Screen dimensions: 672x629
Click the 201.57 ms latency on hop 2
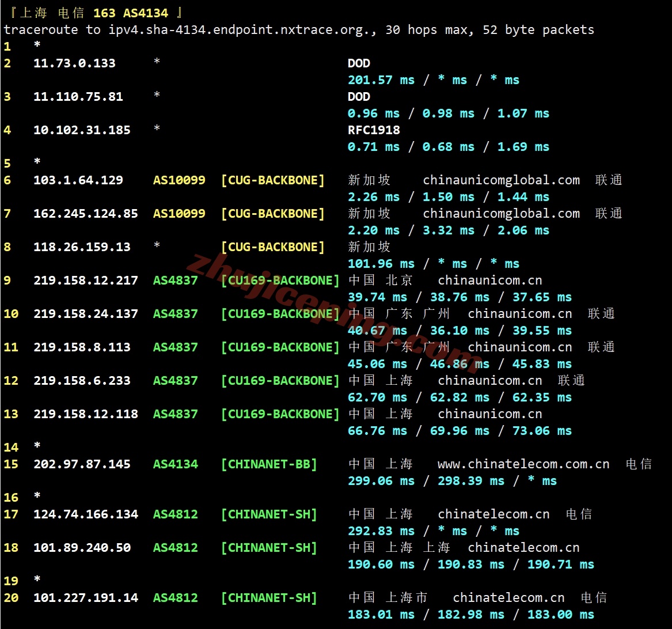[381, 80]
